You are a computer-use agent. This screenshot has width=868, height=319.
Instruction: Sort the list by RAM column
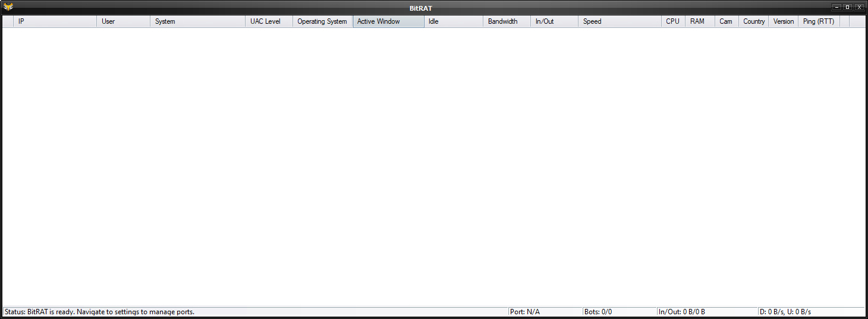[x=700, y=21]
